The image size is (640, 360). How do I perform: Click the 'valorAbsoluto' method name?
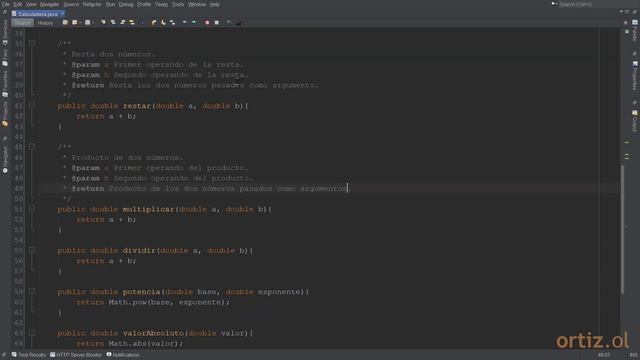(x=153, y=333)
